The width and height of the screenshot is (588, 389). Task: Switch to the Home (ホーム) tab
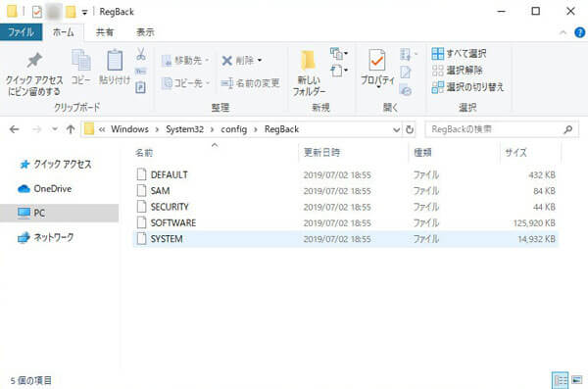pyautogui.click(x=64, y=32)
